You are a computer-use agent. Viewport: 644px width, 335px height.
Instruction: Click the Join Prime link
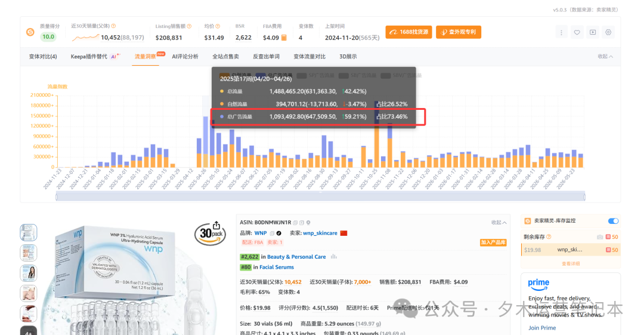pyautogui.click(x=542, y=328)
